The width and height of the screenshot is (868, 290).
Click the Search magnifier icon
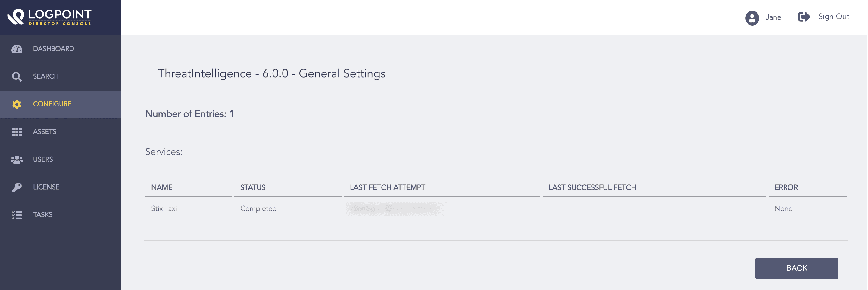[x=17, y=77]
